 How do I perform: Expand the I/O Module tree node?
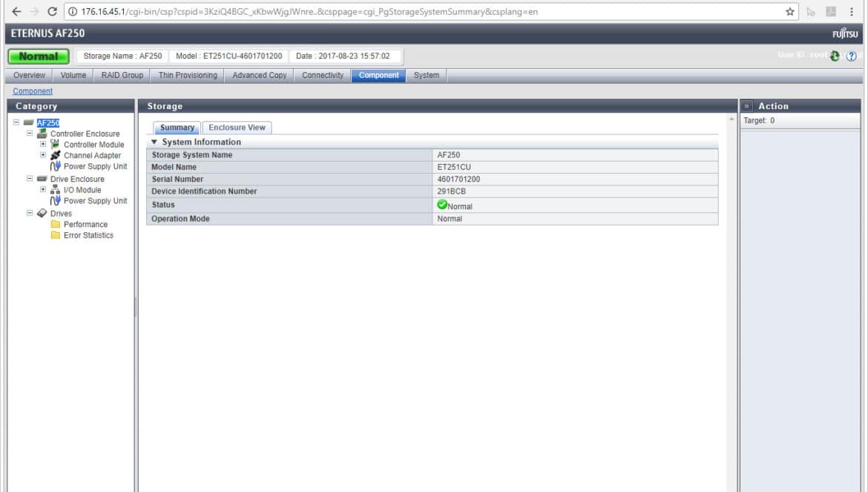coord(42,190)
